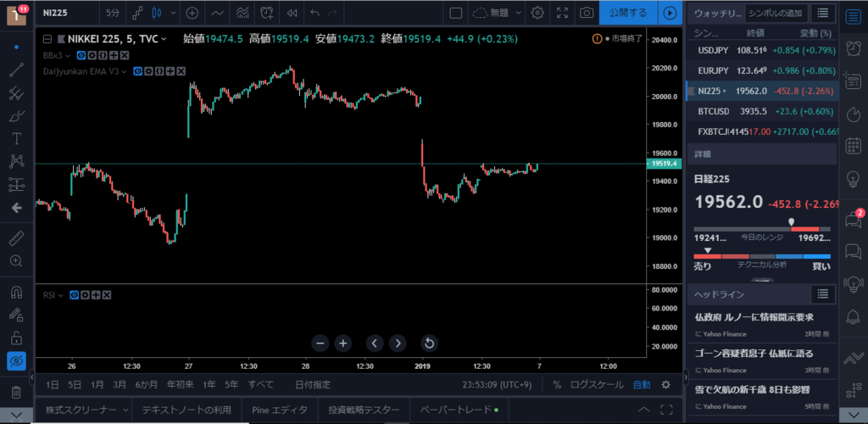Click the back arrow icon in the left toolbar

click(x=17, y=208)
